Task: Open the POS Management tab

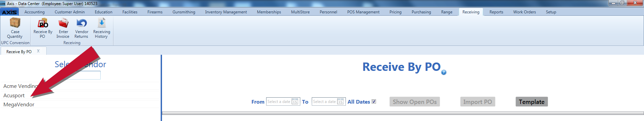Action: [363, 12]
